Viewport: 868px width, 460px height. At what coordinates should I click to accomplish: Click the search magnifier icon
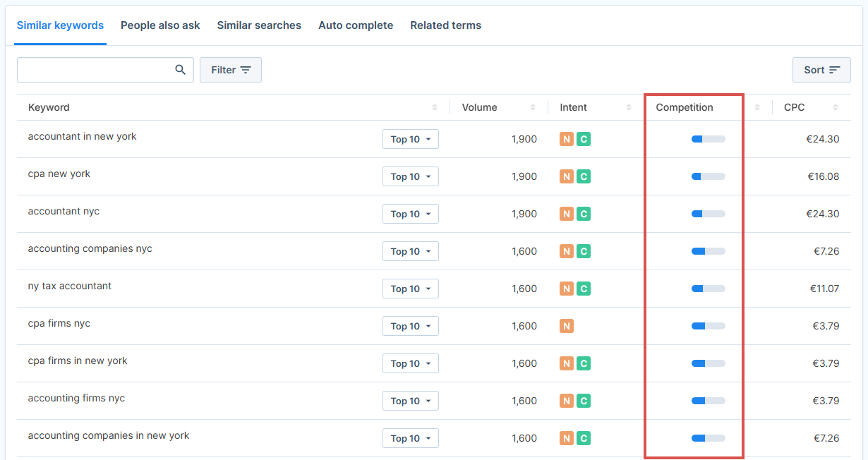[x=181, y=70]
